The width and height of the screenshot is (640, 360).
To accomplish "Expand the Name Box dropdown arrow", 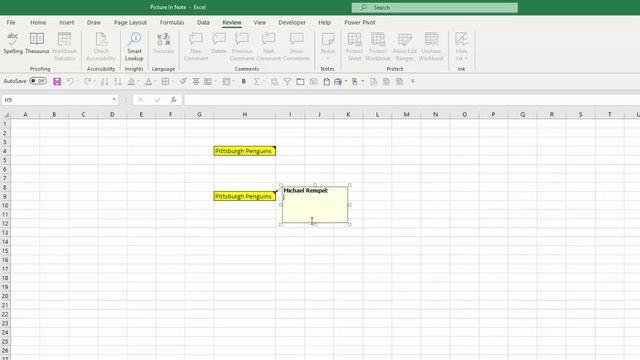I will pos(114,100).
